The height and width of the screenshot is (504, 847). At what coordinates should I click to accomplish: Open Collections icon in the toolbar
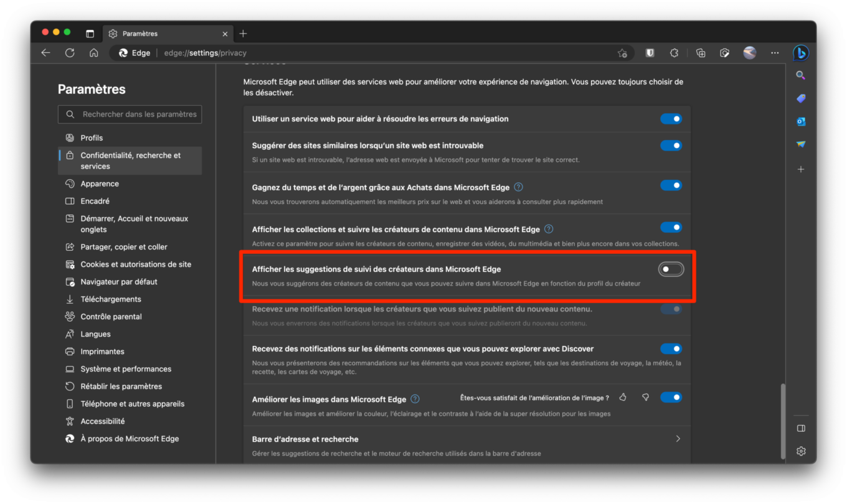point(701,53)
